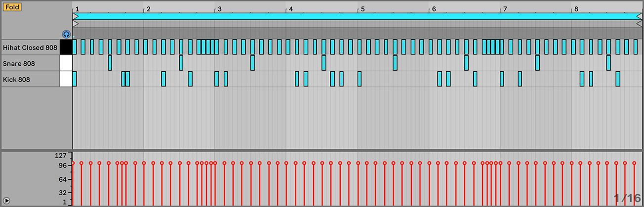Screen dimensions: 644x207
Task: Select the kick note at the start of bar 3
Action: coord(217,79)
